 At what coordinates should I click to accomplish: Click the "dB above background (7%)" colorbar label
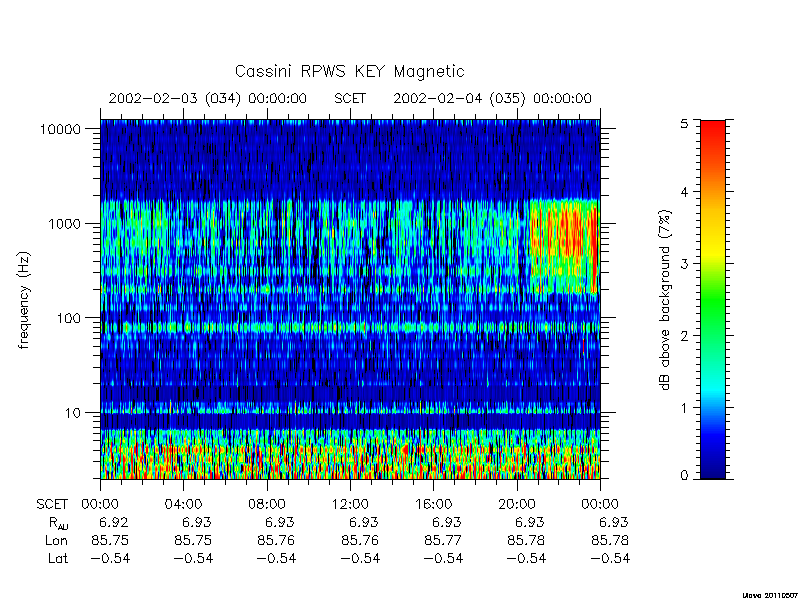(x=665, y=300)
